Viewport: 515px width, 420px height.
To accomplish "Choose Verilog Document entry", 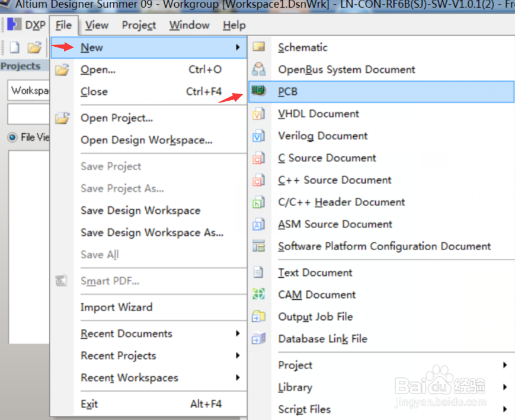I will click(x=381, y=136).
